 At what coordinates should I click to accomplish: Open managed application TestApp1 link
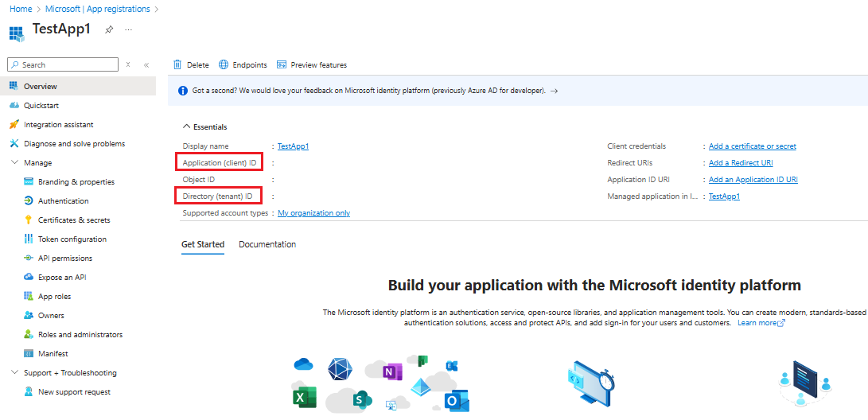pos(724,196)
